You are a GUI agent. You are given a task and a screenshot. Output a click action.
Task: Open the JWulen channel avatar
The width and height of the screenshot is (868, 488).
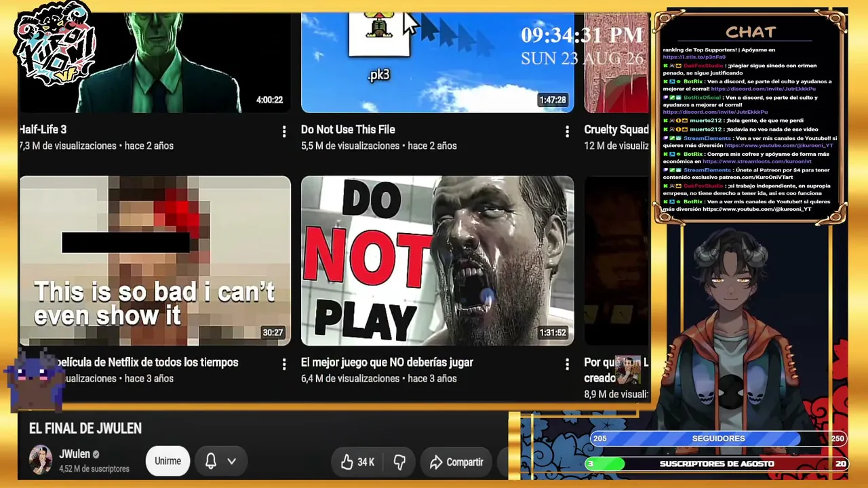[x=41, y=460]
